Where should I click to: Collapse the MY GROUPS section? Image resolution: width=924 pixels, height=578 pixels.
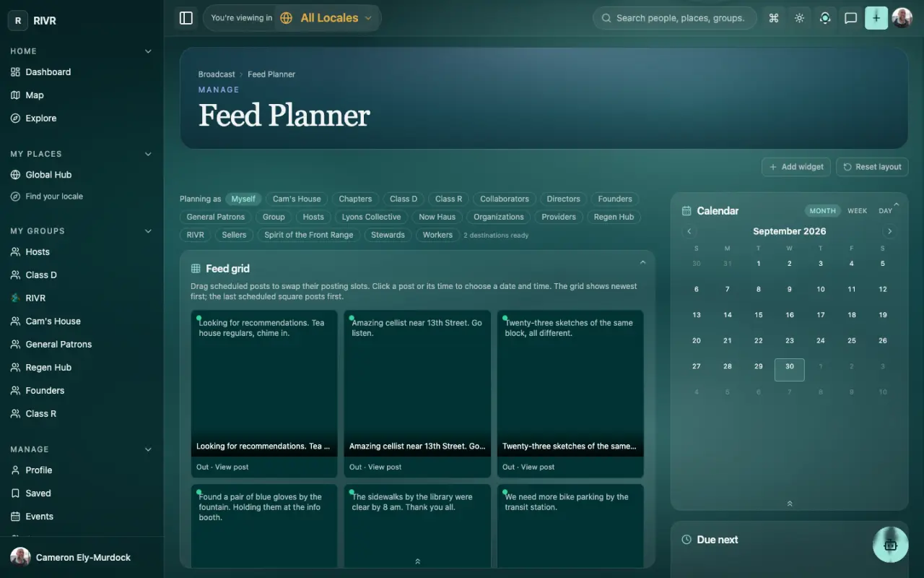tap(148, 231)
